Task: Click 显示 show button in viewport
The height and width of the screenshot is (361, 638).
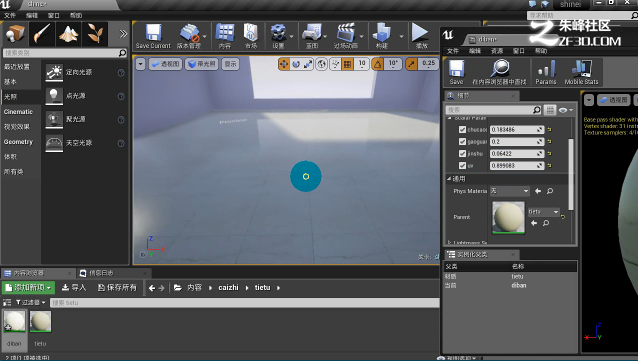Action: (230, 64)
